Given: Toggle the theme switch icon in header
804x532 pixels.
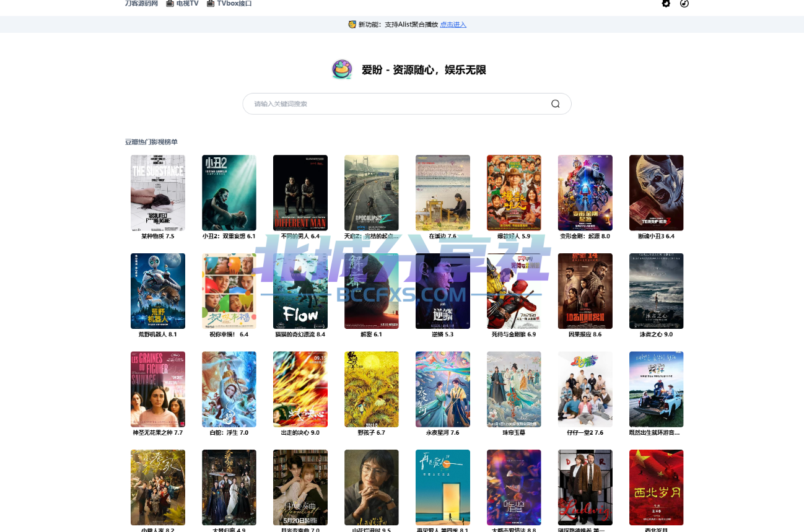Looking at the screenshot, I should coord(684,3).
